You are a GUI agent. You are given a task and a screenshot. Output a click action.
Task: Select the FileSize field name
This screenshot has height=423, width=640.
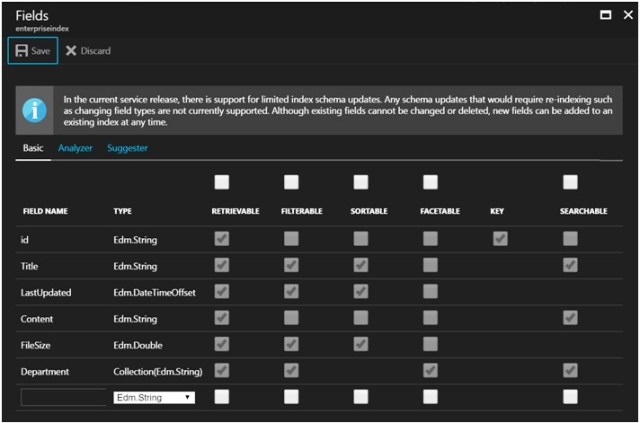36,345
